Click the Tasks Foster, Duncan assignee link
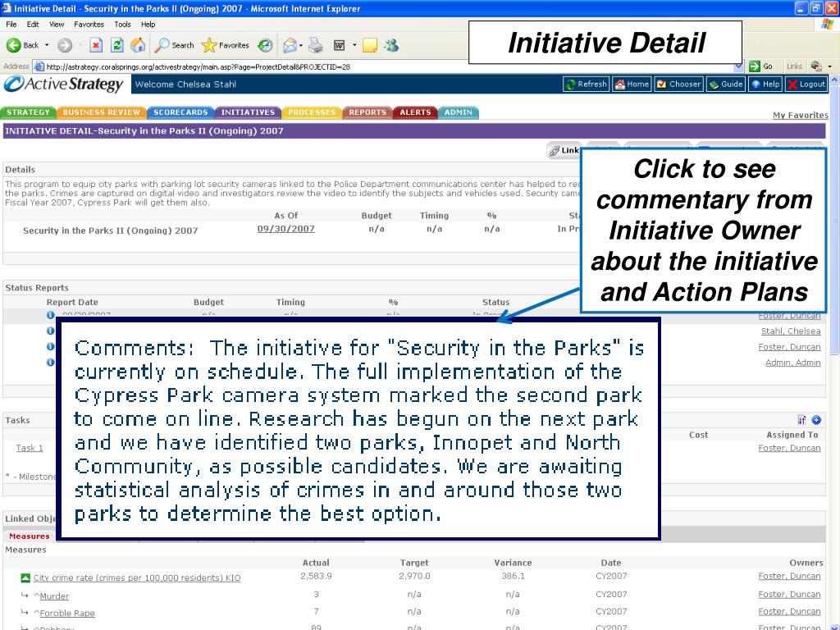The image size is (840, 630). coord(790,448)
